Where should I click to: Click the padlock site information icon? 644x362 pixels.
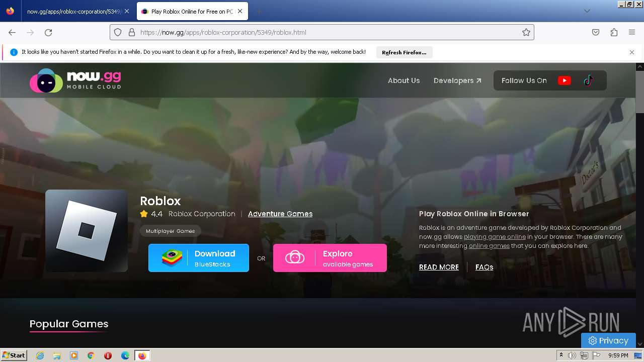pos(132,32)
